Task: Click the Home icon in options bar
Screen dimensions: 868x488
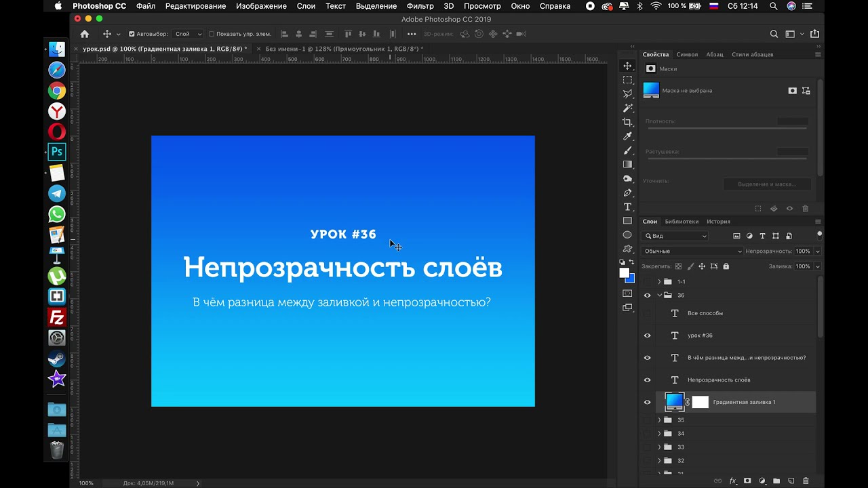Action: click(x=84, y=34)
